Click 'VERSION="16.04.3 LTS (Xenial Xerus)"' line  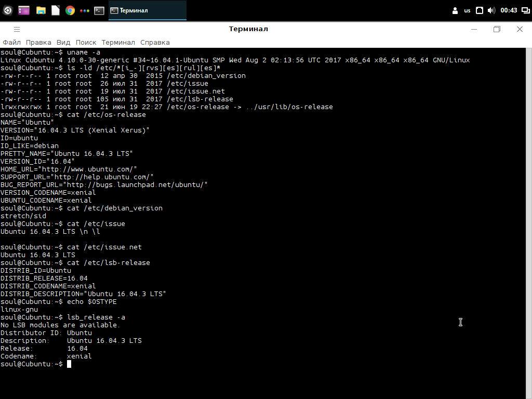[x=75, y=130]
